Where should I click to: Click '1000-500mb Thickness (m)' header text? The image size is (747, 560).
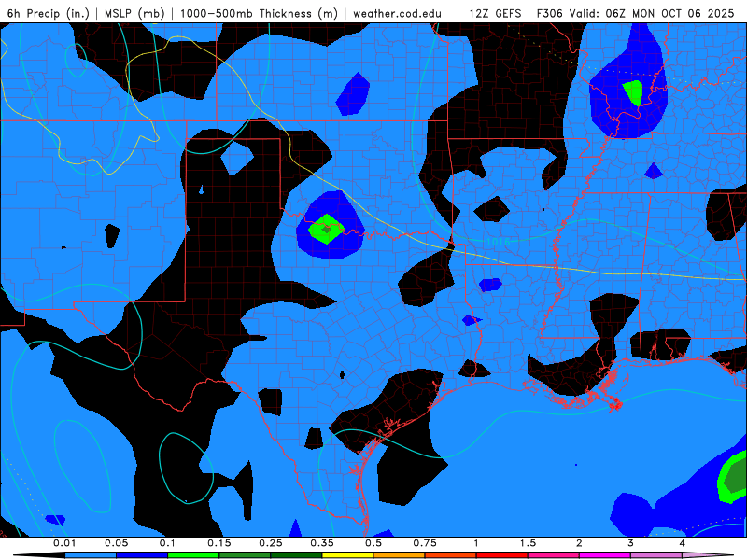[259, 13]
